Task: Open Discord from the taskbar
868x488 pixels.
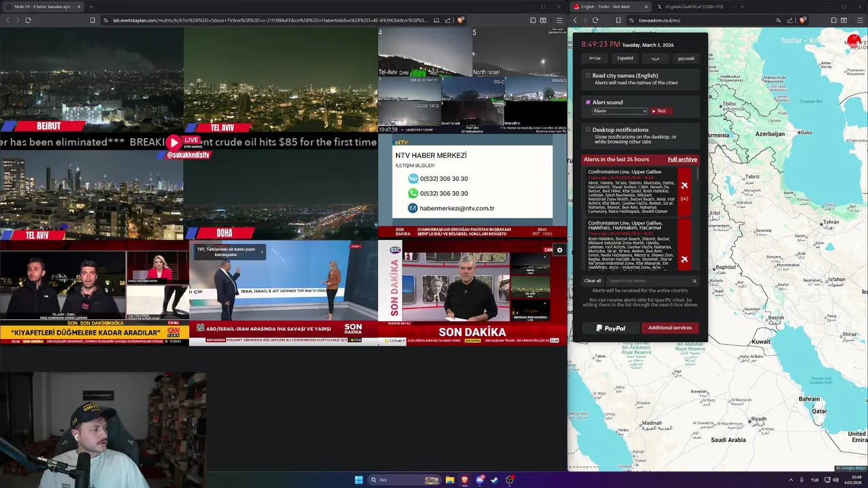Action: pos(479,480)
